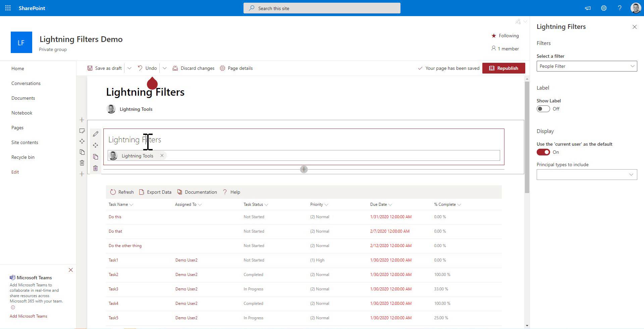The image size is (644, 329).
Task: Open Recycle bin in navigation
Action: (x=23, y=157)
